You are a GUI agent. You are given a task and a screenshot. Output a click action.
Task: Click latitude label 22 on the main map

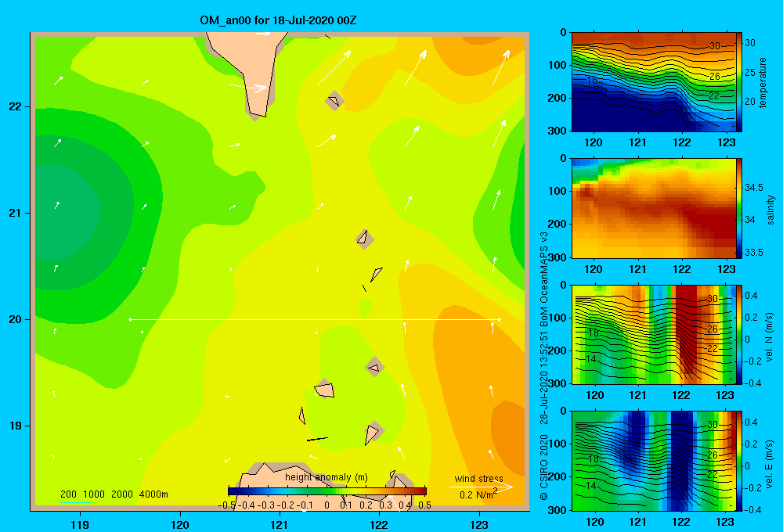(x=16, y=107)
